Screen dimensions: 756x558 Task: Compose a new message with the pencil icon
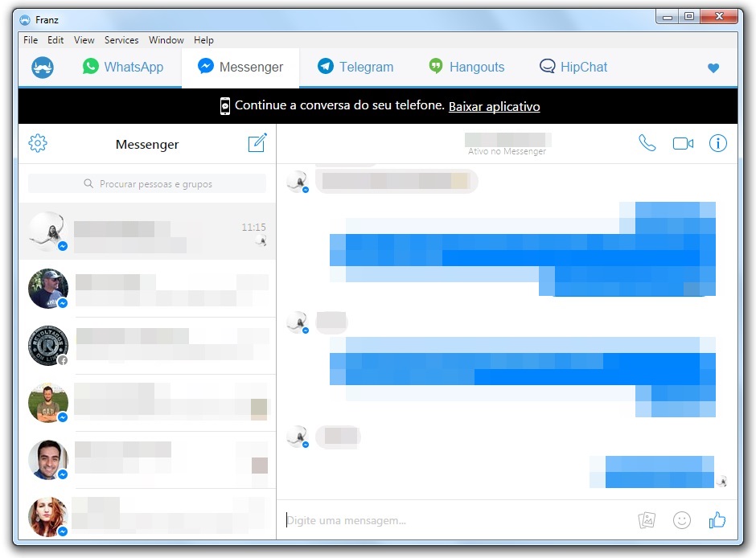coord(257,142)
